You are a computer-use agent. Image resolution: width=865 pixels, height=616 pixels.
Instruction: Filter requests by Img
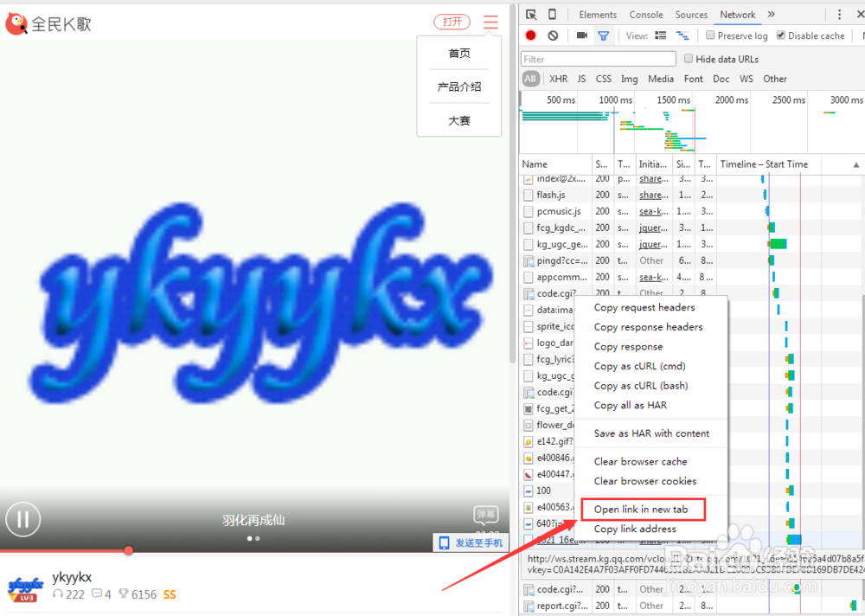630,79
